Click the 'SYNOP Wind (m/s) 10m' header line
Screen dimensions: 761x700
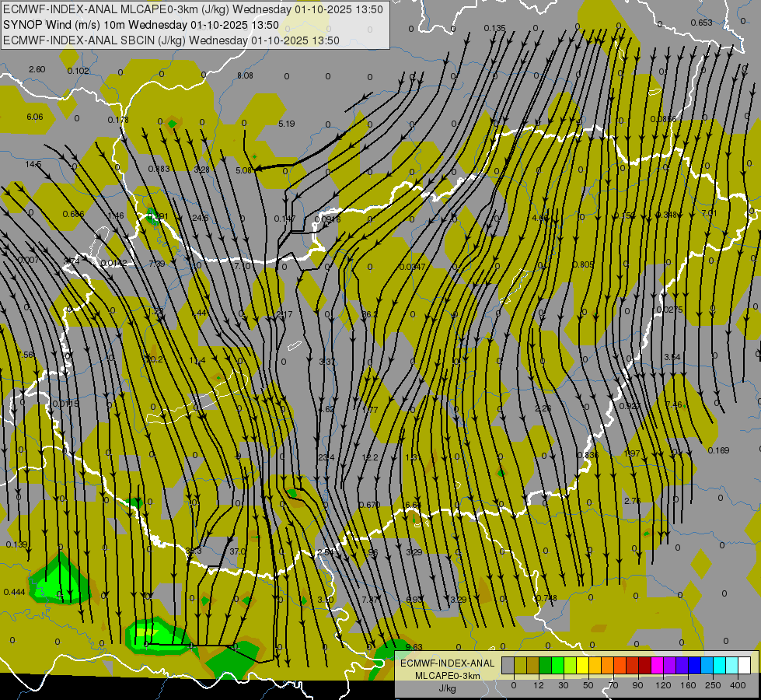141,25
